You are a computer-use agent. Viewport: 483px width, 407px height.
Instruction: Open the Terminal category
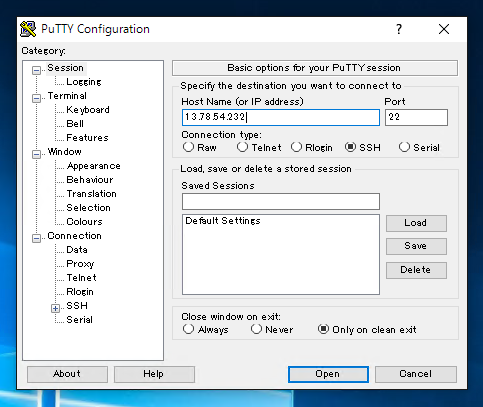tap(67, 96)
